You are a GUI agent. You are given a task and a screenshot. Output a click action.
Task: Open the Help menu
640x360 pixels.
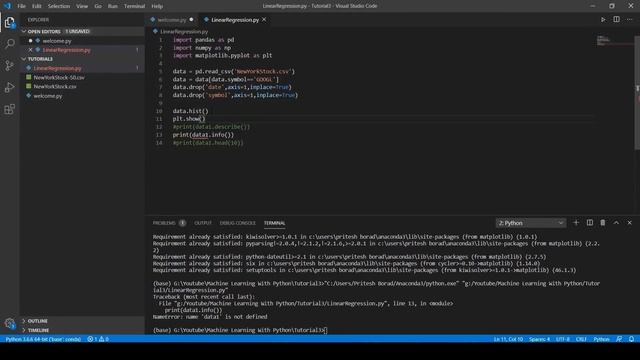tap(157, 6)
